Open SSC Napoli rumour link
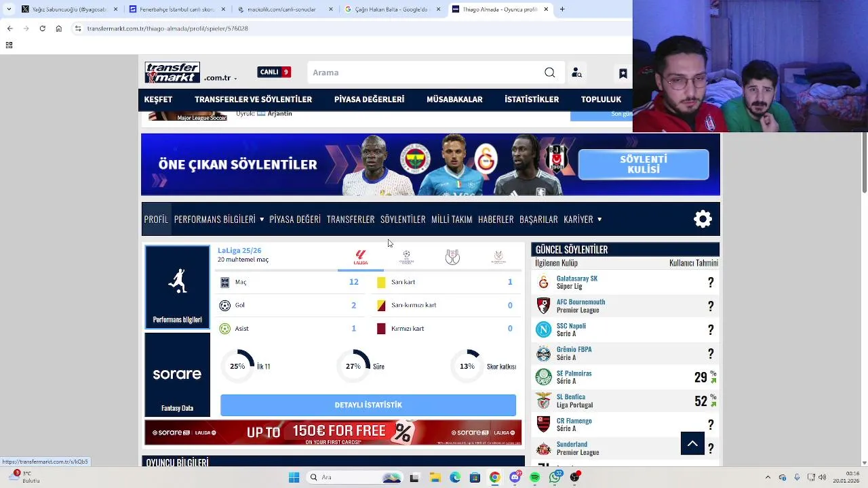868x488 pixels. click(571, 325)
